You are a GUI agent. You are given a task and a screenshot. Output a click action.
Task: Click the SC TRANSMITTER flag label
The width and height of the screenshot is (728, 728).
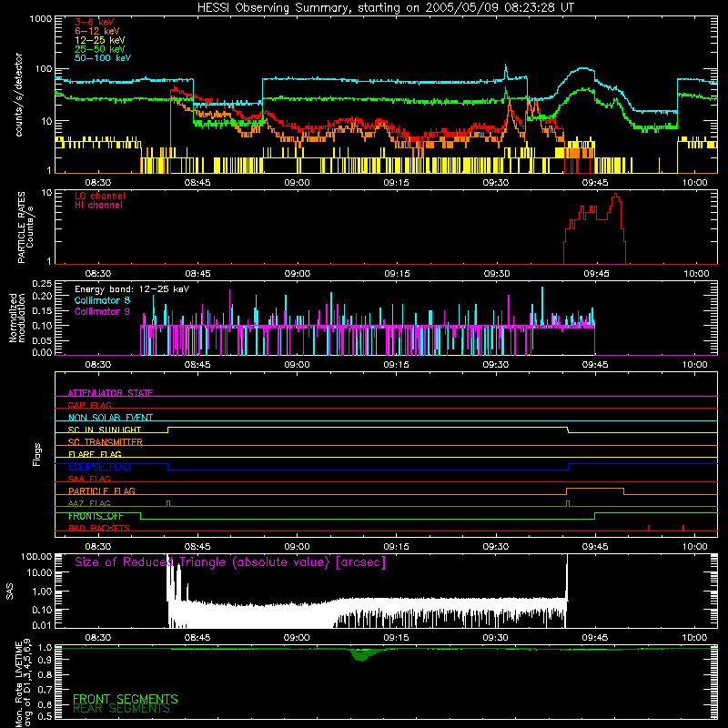click(106, 442)
